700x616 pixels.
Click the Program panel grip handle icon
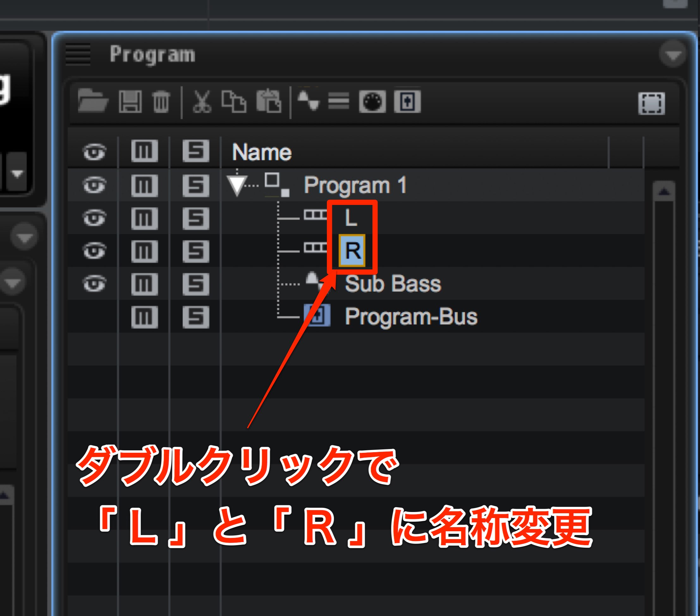(x=78, y=54)
